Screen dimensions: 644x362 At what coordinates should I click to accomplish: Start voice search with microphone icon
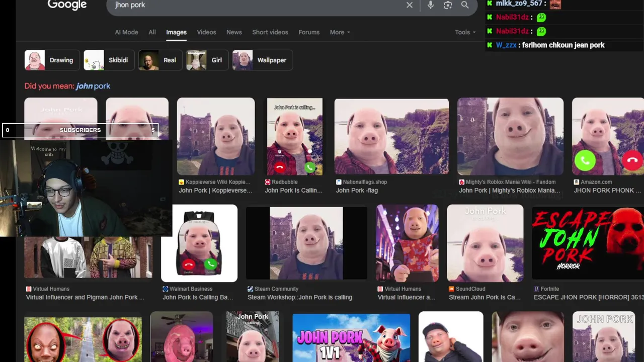click(431, 5)
